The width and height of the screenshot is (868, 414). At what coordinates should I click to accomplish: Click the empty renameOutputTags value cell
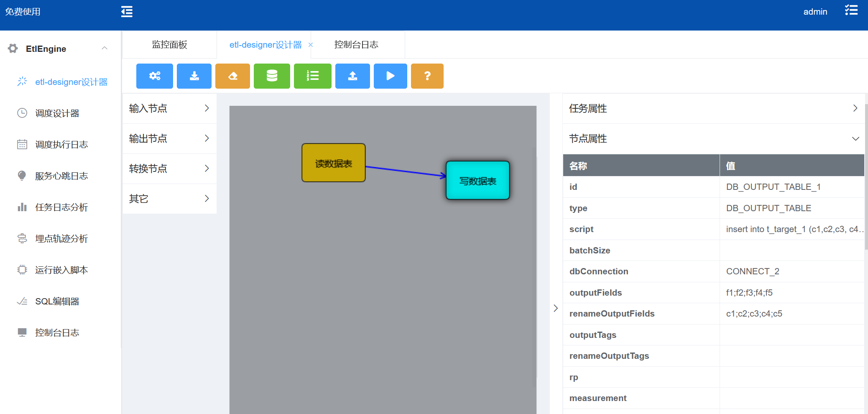click(x=792, y=356)
